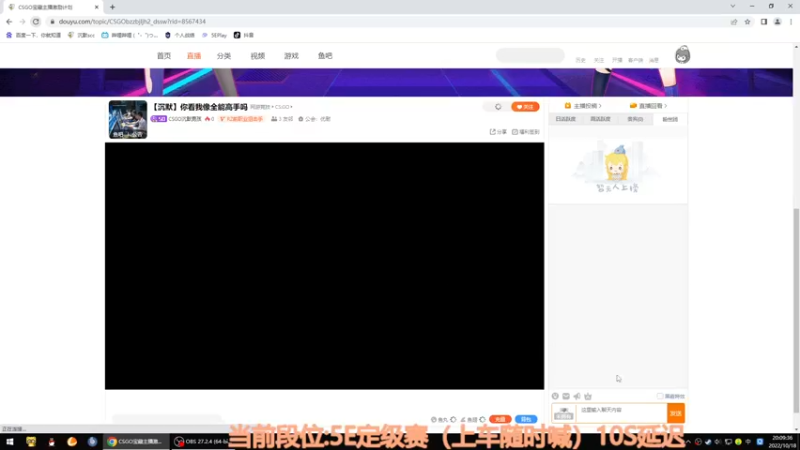Open the 直播 nav item
Viewport: 800px width, 450px height.
pyautogui.click(x=194, y=56)
